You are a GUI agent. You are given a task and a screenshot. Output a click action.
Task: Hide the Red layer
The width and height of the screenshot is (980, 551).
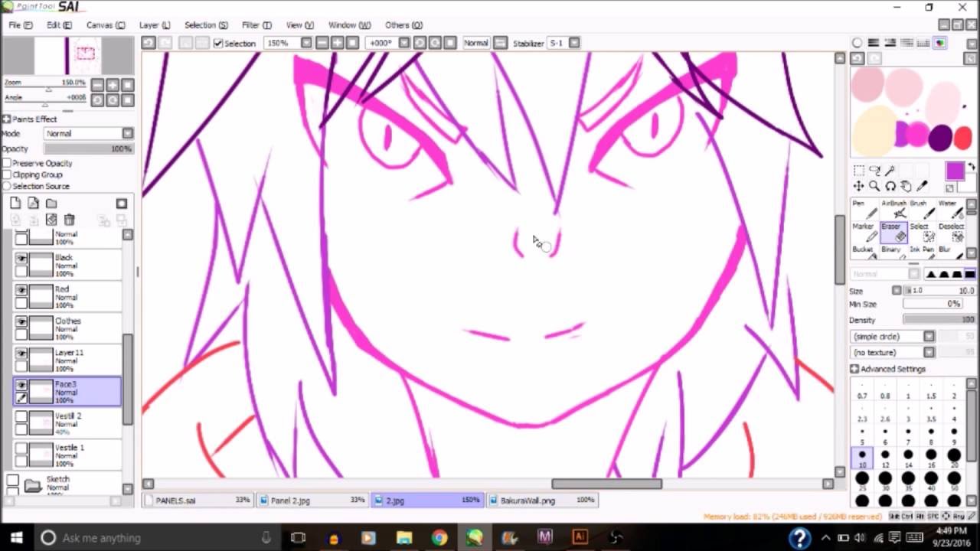click(x=21, y=290)
